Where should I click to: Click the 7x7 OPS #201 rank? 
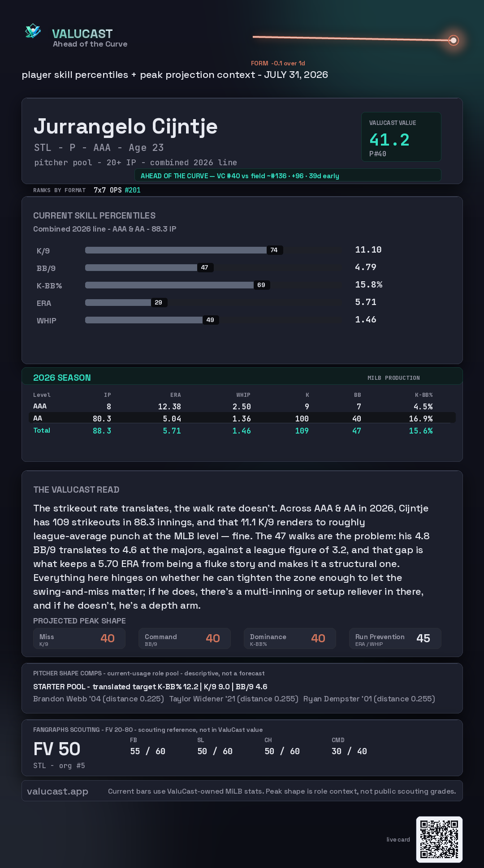tap(117, 190)
